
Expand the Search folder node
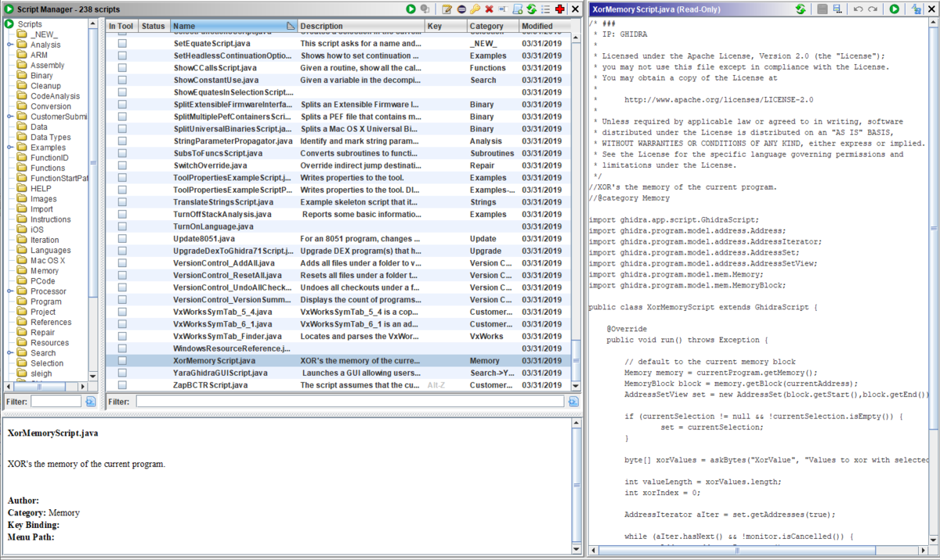tap(10, 353)
